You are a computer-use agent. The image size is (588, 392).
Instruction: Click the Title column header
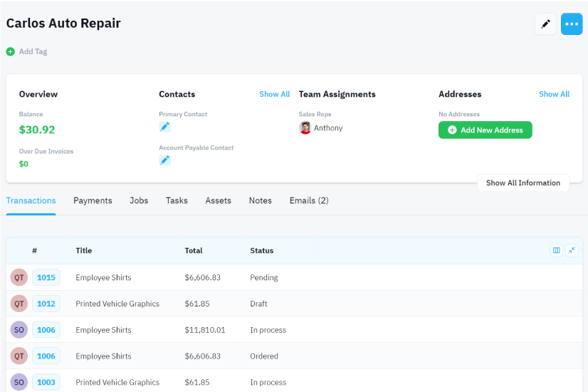pyautogui.click(x=83, y=250)
